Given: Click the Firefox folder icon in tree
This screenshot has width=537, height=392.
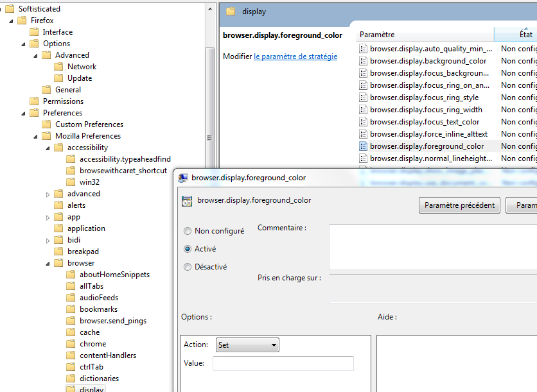Looking at the screenshot, I should click(22, 20).
